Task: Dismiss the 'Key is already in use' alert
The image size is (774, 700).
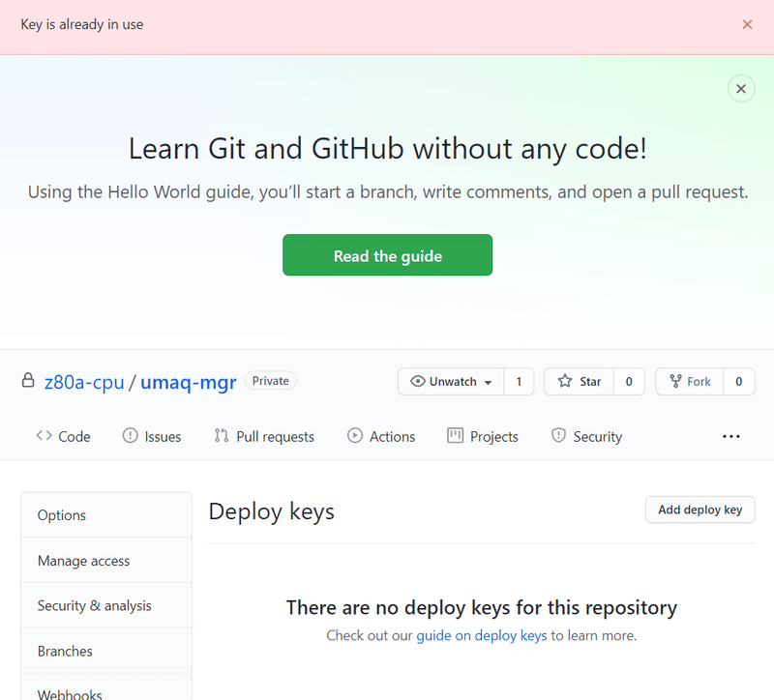Action: 747,25
